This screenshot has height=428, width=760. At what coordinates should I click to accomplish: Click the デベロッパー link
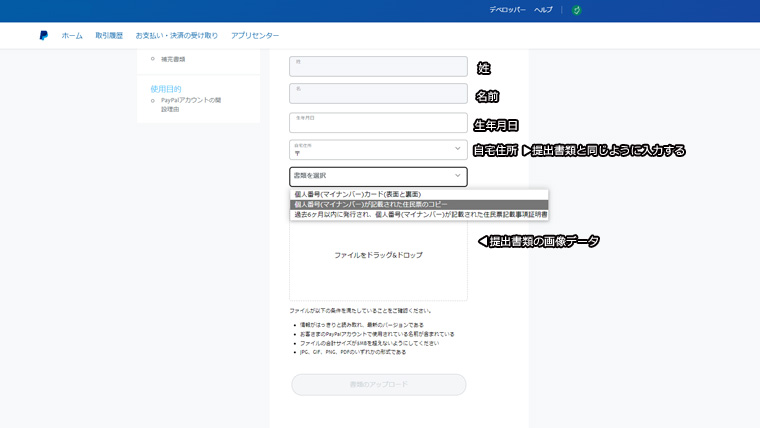(x=507, y=9)
